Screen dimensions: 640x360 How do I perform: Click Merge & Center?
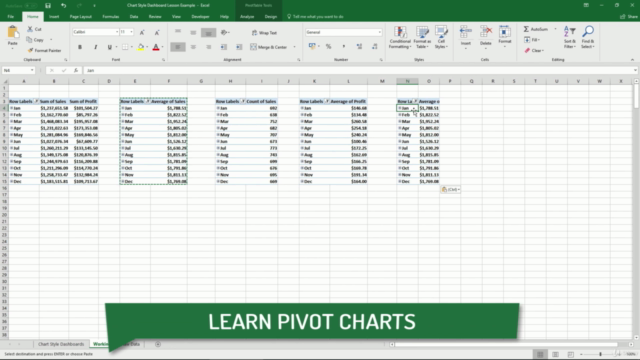coord(269,47)
